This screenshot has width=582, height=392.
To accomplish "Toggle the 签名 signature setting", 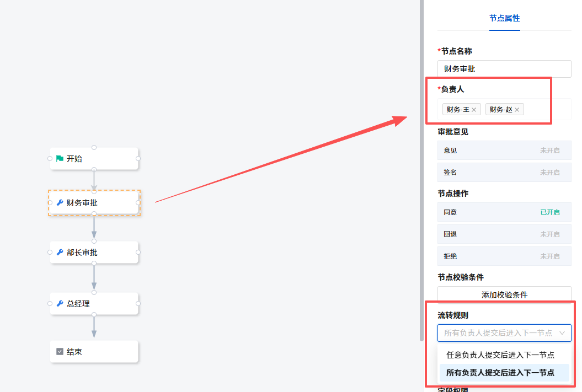I will [x=549, y=173].
